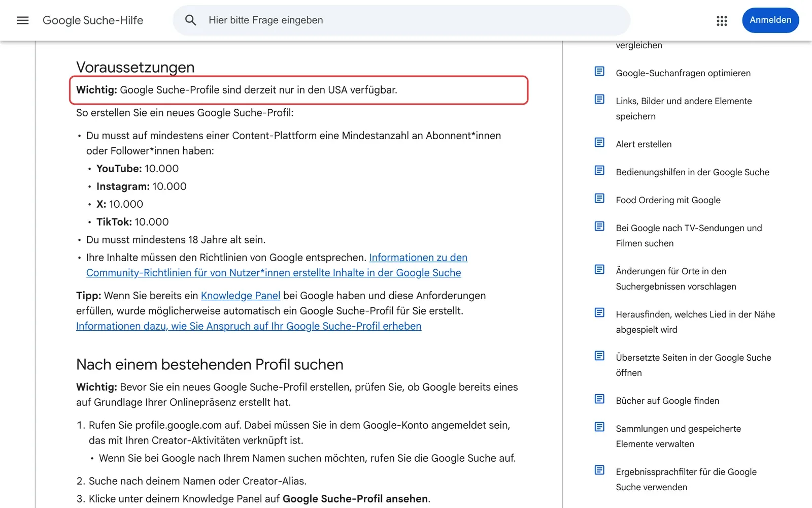The width and height of the screenshot is (812, 508).
Task: Click article icon beside Übersetzte Seiten
Action: coord(599,356)
